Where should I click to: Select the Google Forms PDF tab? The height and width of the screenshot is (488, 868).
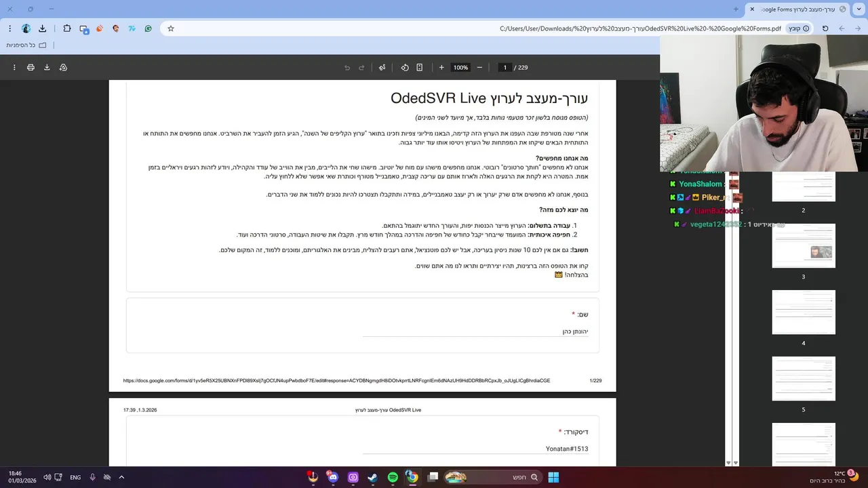click(798, 9)
